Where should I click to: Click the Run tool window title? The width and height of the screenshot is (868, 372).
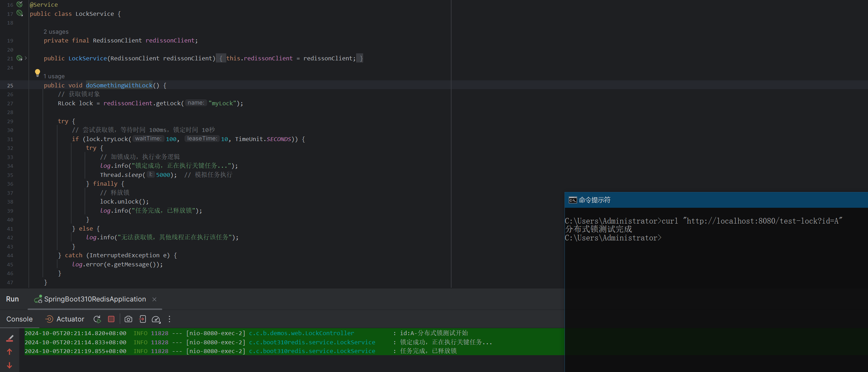(12, 299)
